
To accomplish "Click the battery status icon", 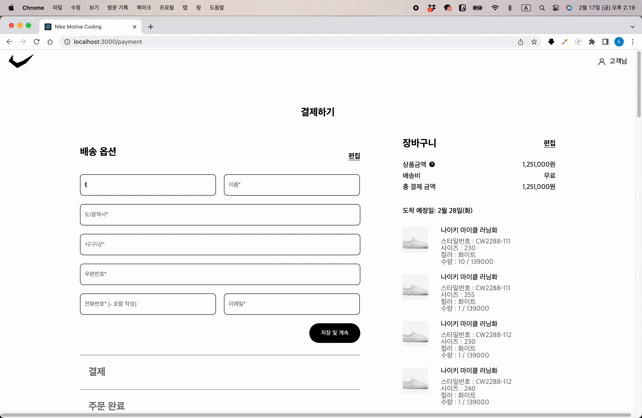I will (x=478, y=8).
